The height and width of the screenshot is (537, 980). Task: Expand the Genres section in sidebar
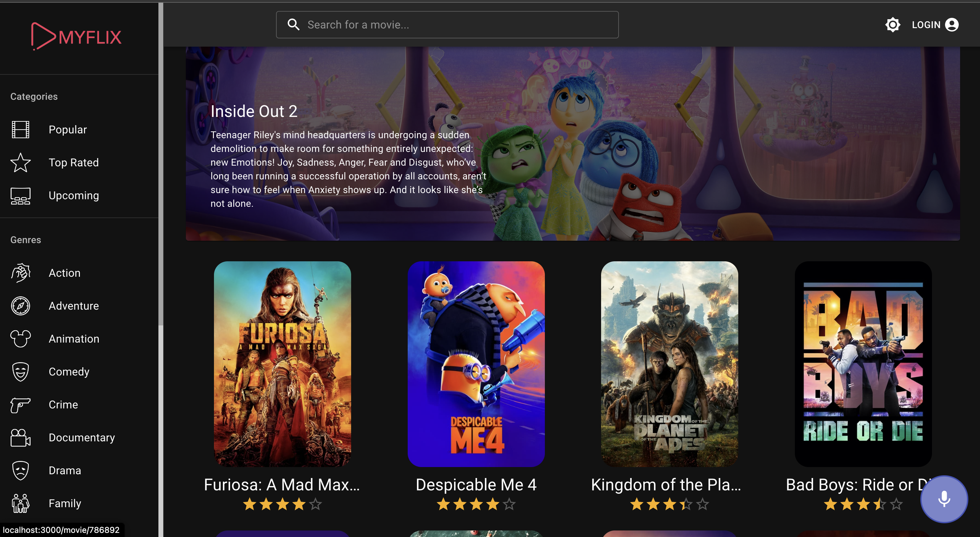[25, 239]
